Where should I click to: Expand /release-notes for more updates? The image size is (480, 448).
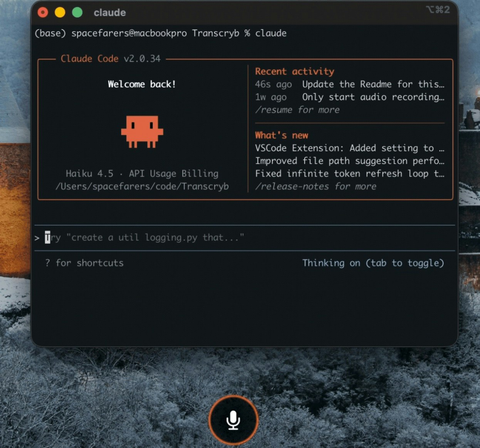pyautogui.click(x=316, y=187)
